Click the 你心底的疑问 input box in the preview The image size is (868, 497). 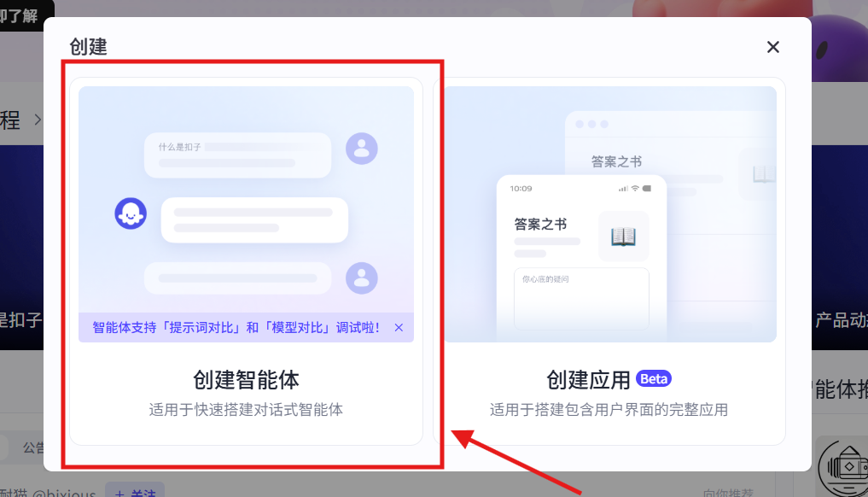coord(581,299)
